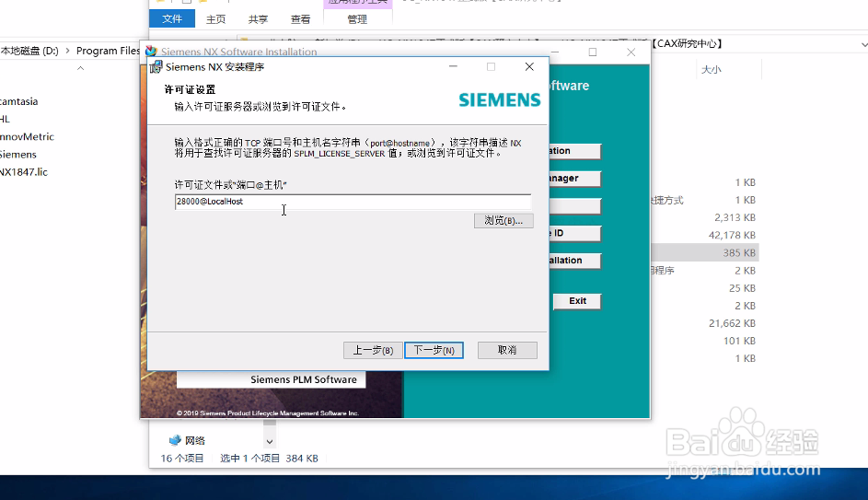Viewport: 868px width, 500px height.
Task: Click the Exit button in NX installer window
Action: pyautogui.click(x=577, y=301)
